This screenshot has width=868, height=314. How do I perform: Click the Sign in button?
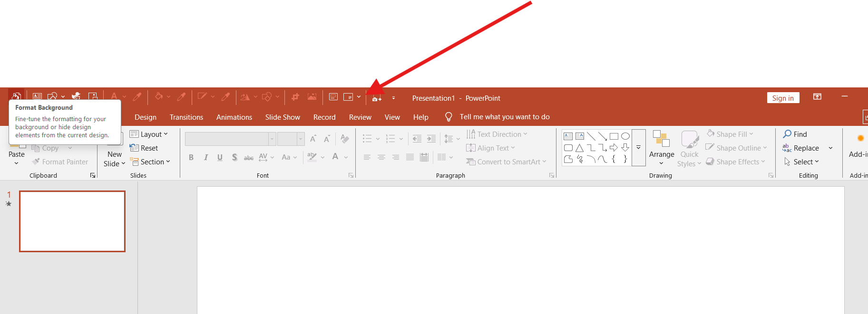click(783, 98)
